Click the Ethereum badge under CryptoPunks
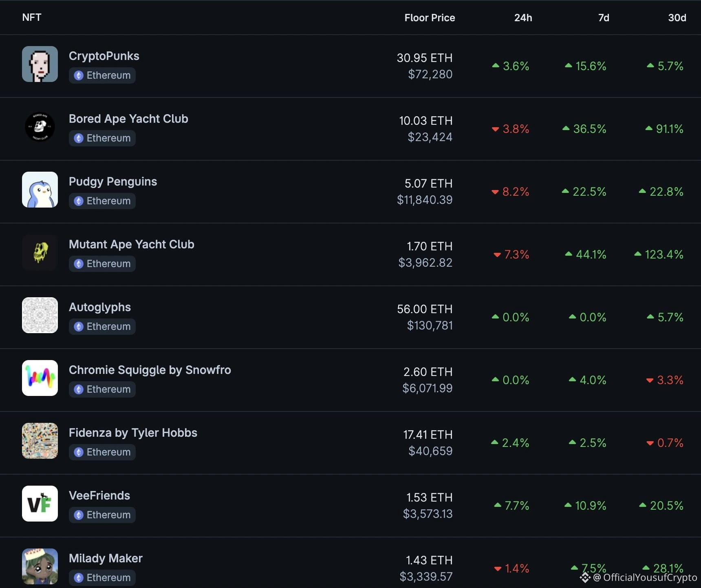The height and width of the screenshot is (588, 701). tap(102, 75)
